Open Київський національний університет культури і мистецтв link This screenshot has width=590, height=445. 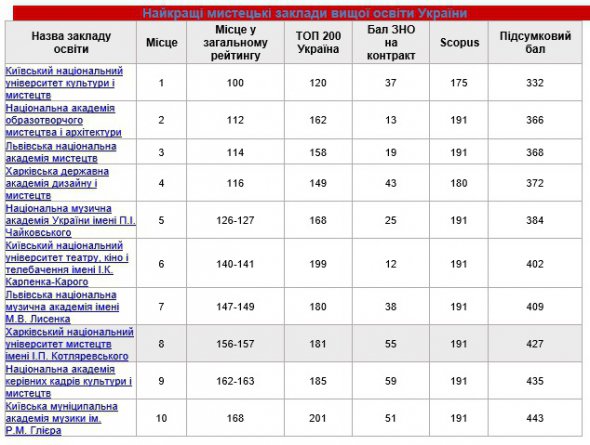[64, 83]
